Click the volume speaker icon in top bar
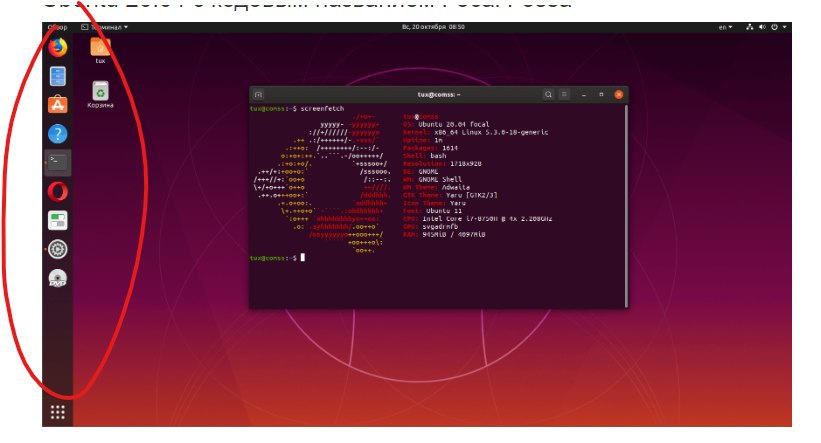 [x=762, y=27]
